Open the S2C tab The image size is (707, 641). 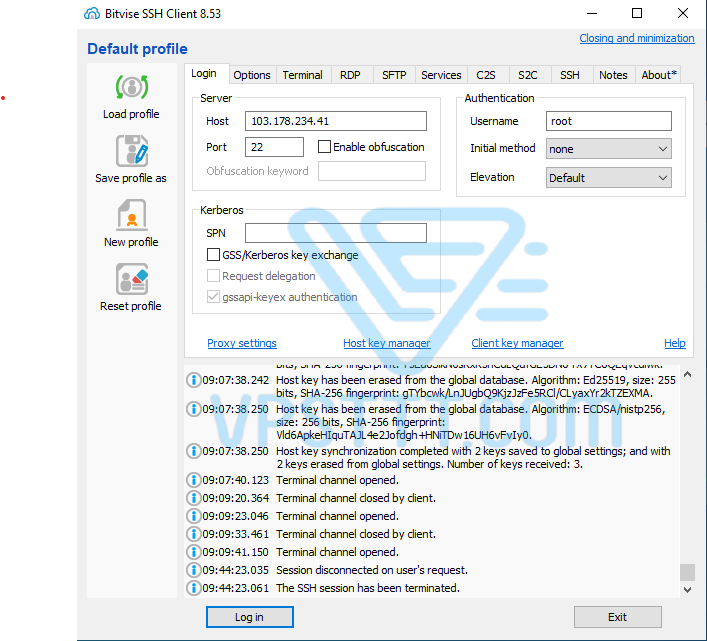(528, 75)
